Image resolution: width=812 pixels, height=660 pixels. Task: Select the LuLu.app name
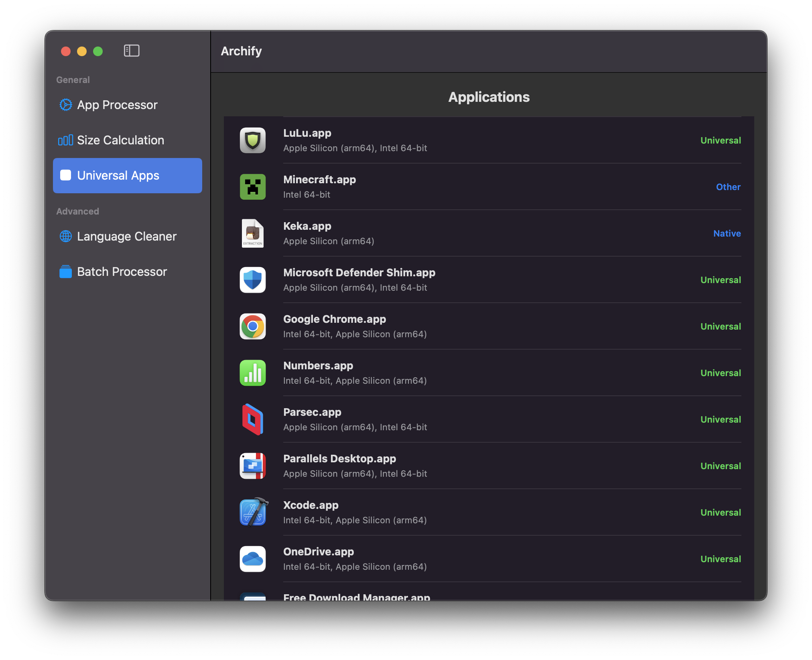[x=307, y=133]
